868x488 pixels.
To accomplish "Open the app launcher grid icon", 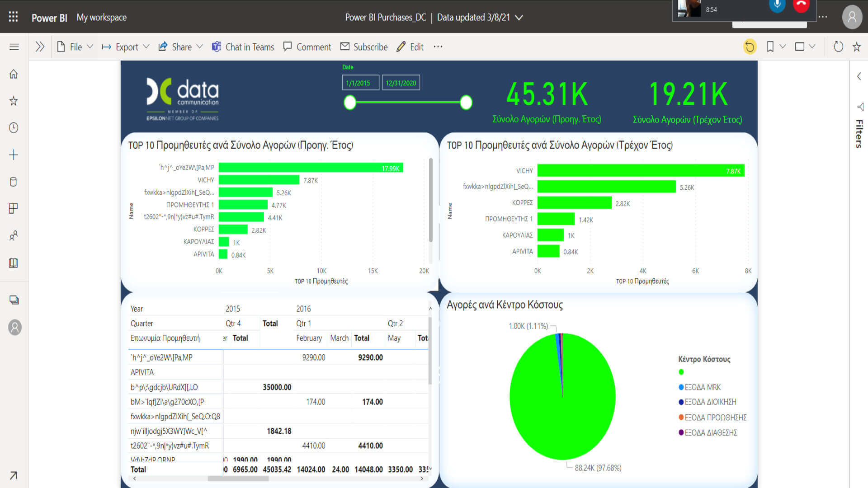I will tap(13, 17).
